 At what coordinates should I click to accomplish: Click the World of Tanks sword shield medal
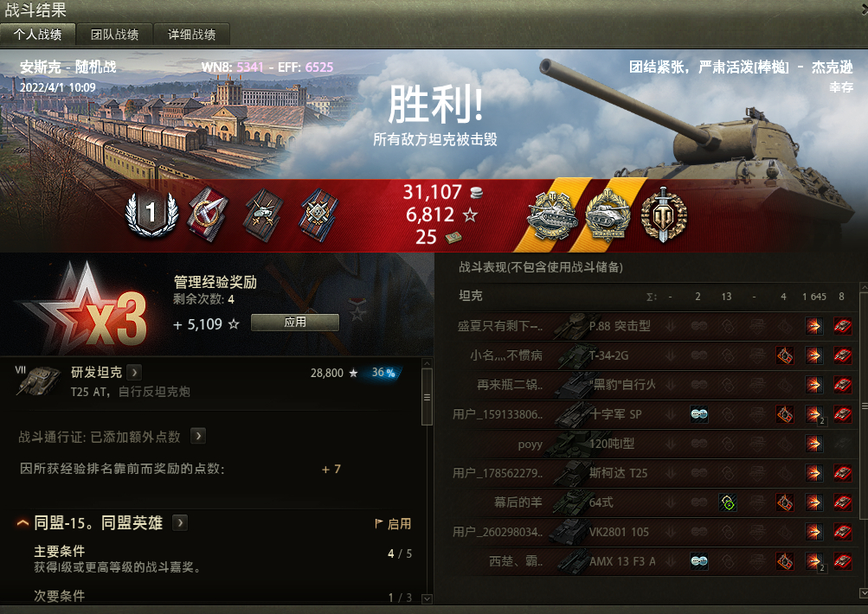point(664,215)
